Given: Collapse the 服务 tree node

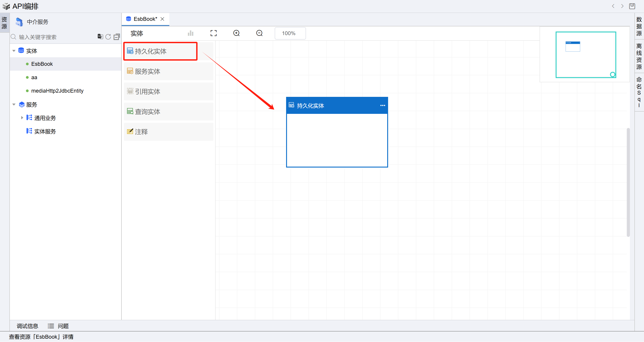Looking at the screenshot, I should [14, 104].
